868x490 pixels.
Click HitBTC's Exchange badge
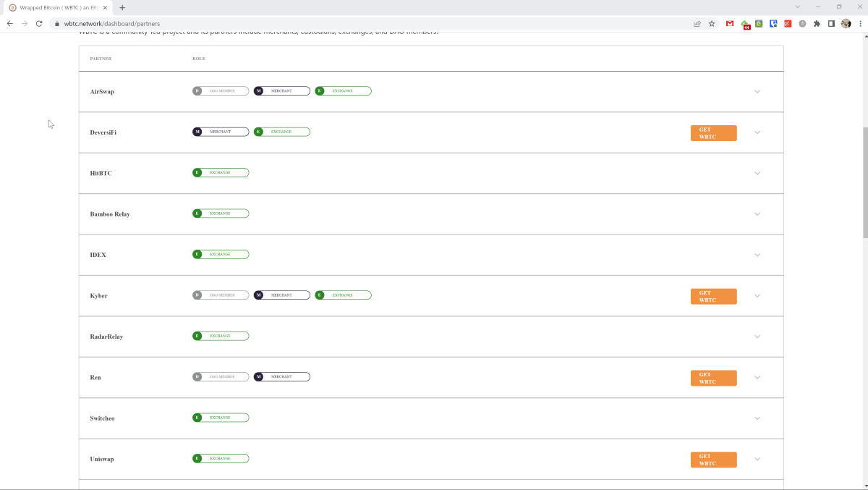tap(221, 173)
